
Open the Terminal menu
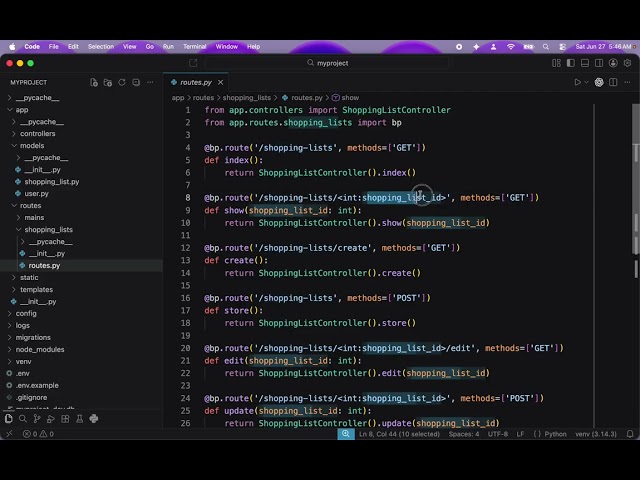(194, 47)
